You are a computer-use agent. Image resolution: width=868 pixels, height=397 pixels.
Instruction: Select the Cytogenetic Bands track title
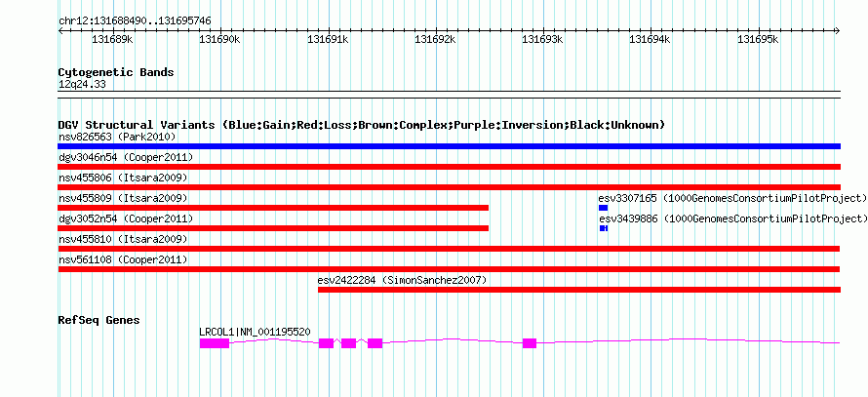116,72
